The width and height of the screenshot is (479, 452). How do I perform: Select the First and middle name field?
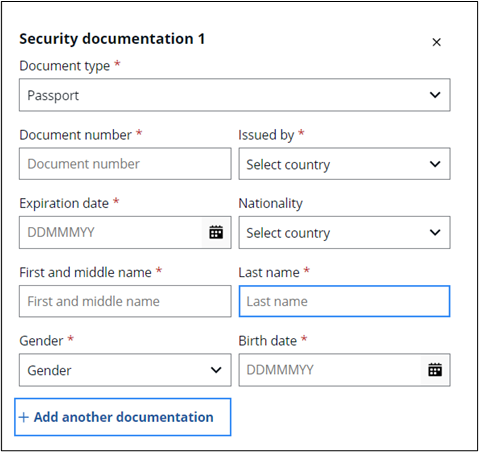pos(125,301)
